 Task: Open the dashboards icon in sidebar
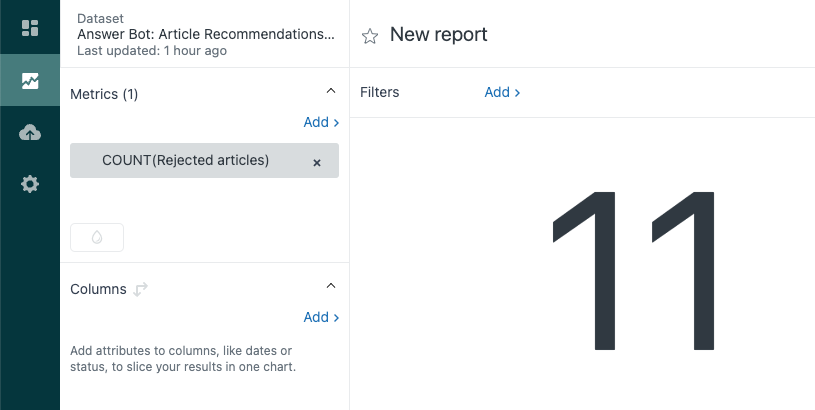pyautogui.click(x=30, y=28)
